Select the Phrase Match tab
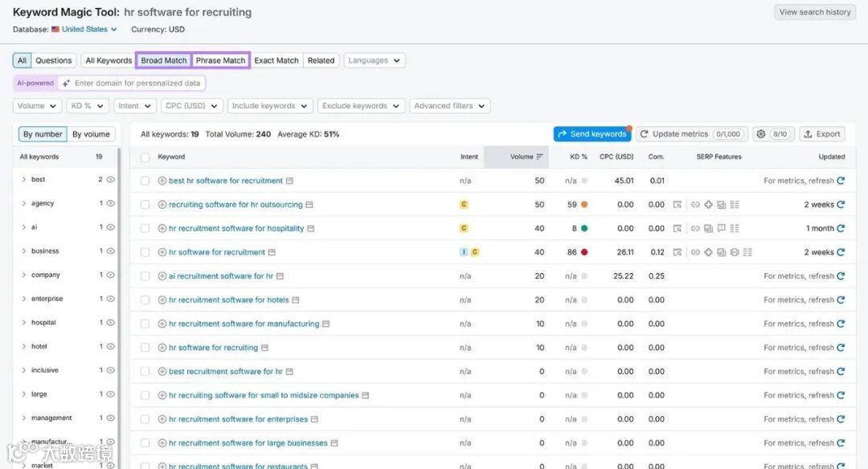The height and width of the screenshot is (469, 868). click(x=220, y=60)
